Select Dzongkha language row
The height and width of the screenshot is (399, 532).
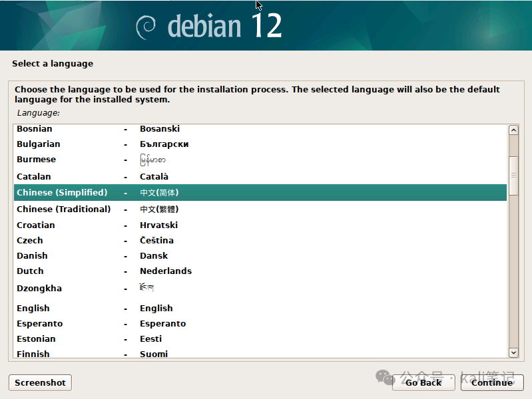[260, 289]
